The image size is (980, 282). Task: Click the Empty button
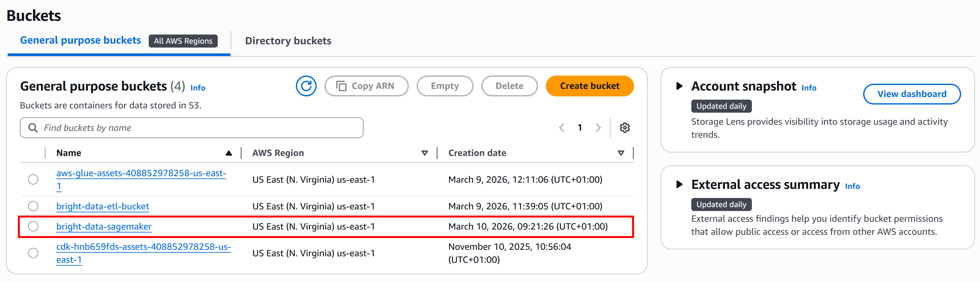tap(445, 86)
